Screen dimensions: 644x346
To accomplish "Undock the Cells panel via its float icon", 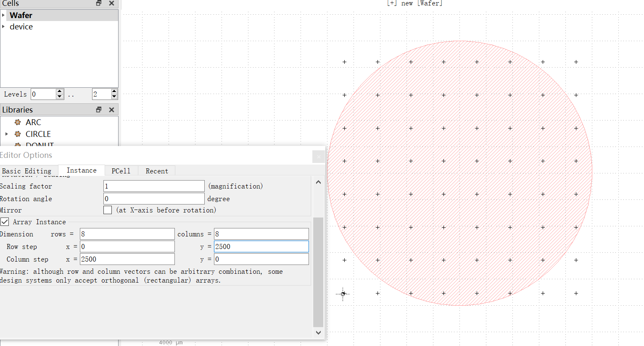I will [x=98, y=3].
